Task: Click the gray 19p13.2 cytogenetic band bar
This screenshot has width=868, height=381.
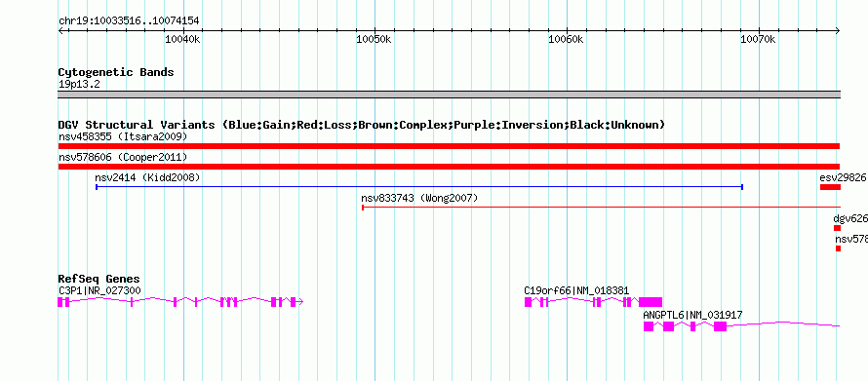Action: coord(449,95)
